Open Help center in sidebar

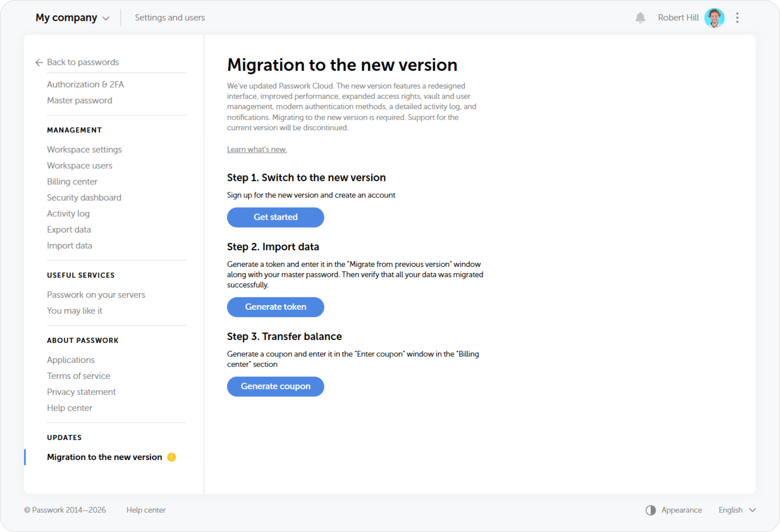tap(69, 408)
